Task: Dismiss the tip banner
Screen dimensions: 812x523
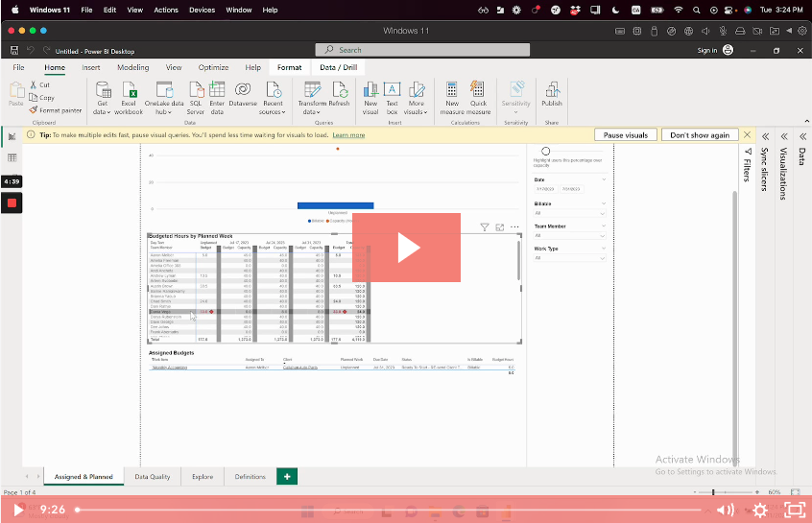Action: (747, 134)
